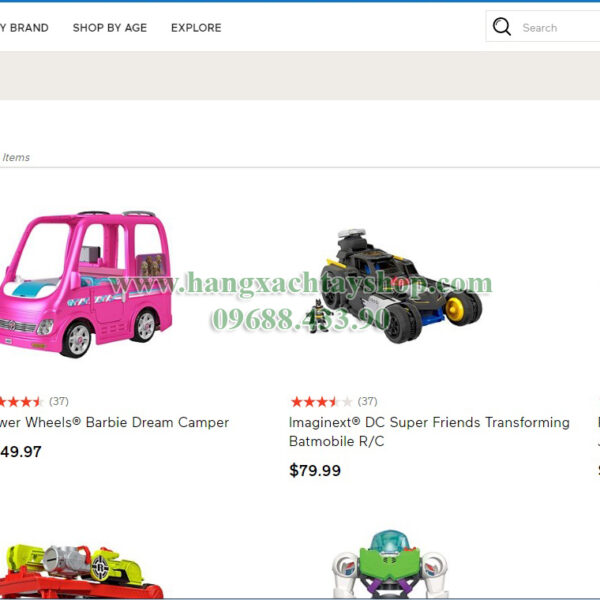Image resolution: width=600 pixels, height=600 pixels.
Task: Open the SHOP BY AGE menu
Action: (x=110, y=28)
